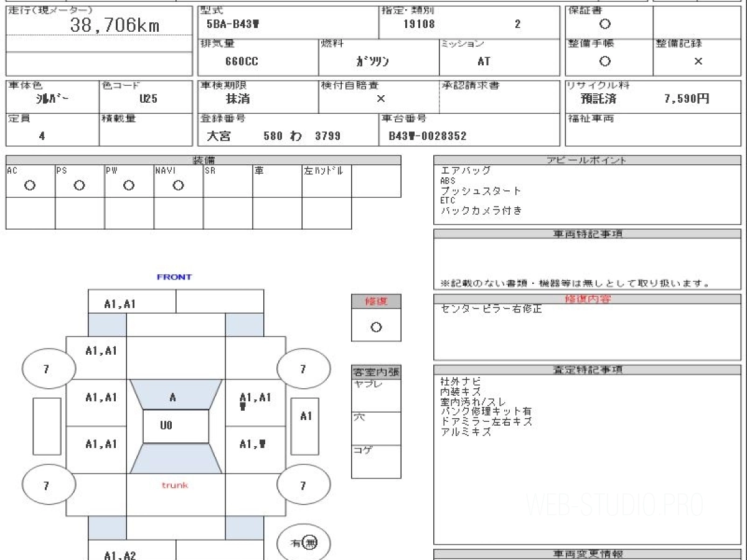Image resolution: width=747 pixels, height=560 pixels.
Task: Click the U0 cell in the car diagram
Action: click(x=176, y=427)
